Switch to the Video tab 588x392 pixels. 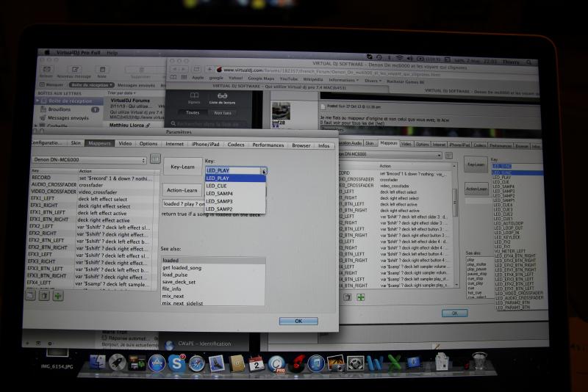125,143
